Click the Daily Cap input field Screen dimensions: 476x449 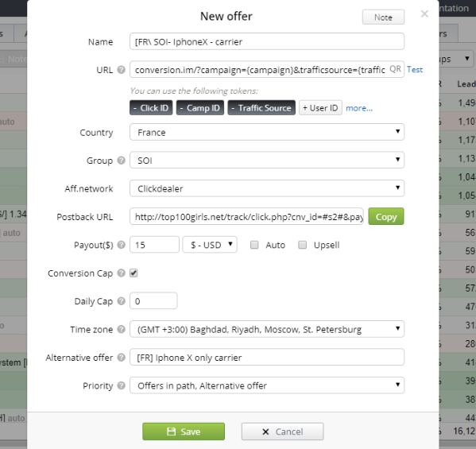153,301
